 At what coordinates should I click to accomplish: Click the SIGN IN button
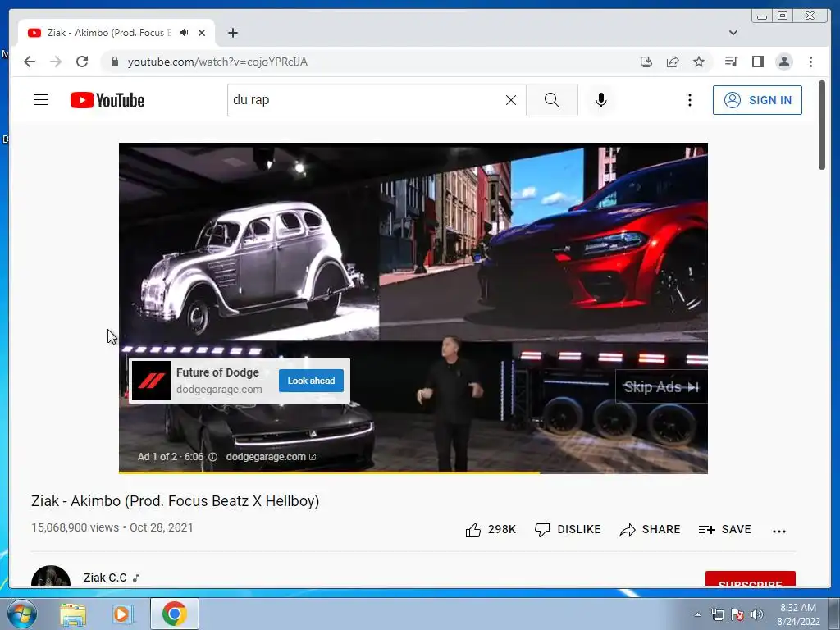[757, 100]
